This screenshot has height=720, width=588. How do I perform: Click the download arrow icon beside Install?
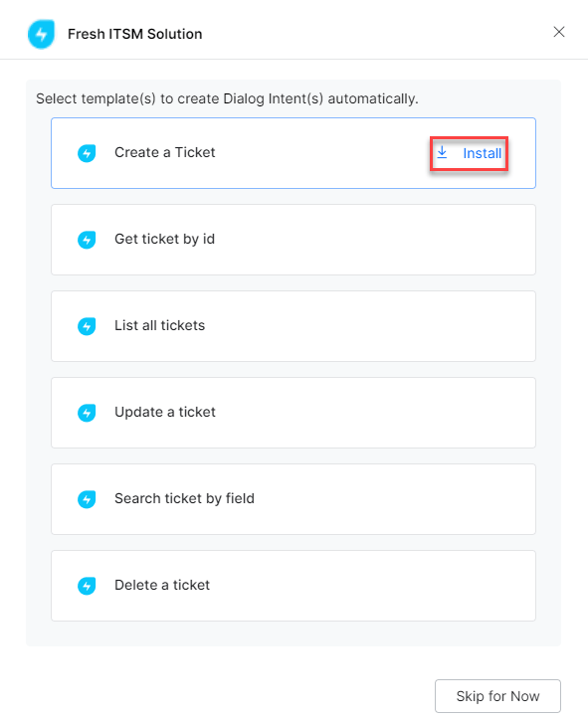(x=442, y=152)
